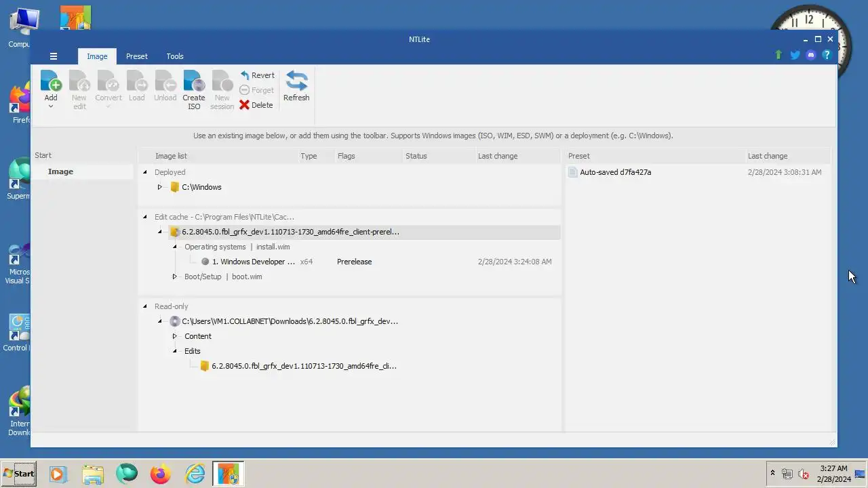This screenshot has width=868, height=488.
Task: Click the Help question mark icon
Action: 827,55
